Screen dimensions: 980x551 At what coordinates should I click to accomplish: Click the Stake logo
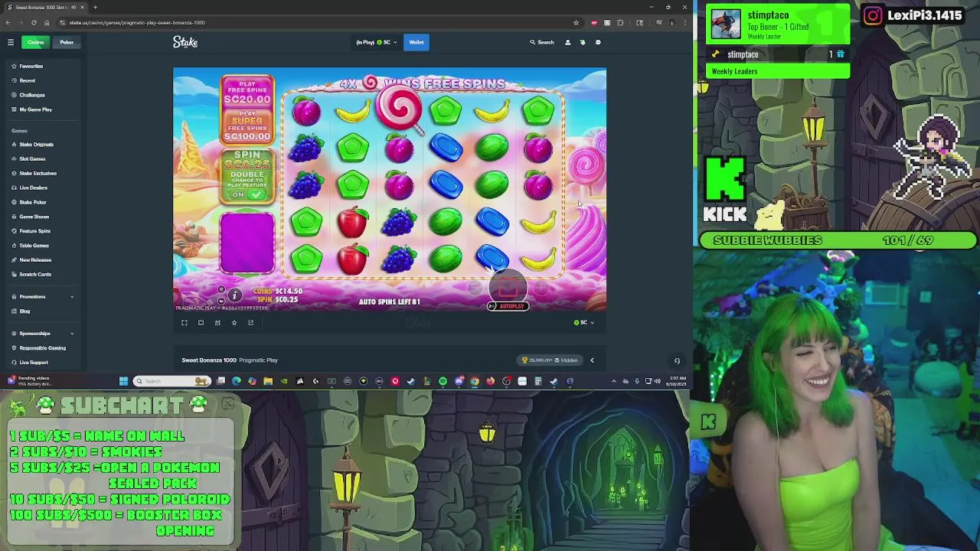coord(185,42)
